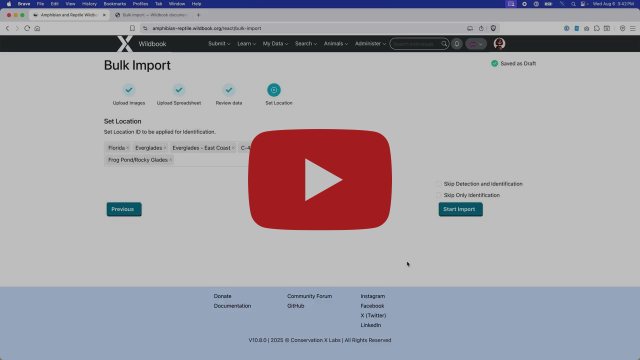The height and width of the screenshot is (360, 640).
Task: Select the Set Location step circle
Action: tap(274, 90)
